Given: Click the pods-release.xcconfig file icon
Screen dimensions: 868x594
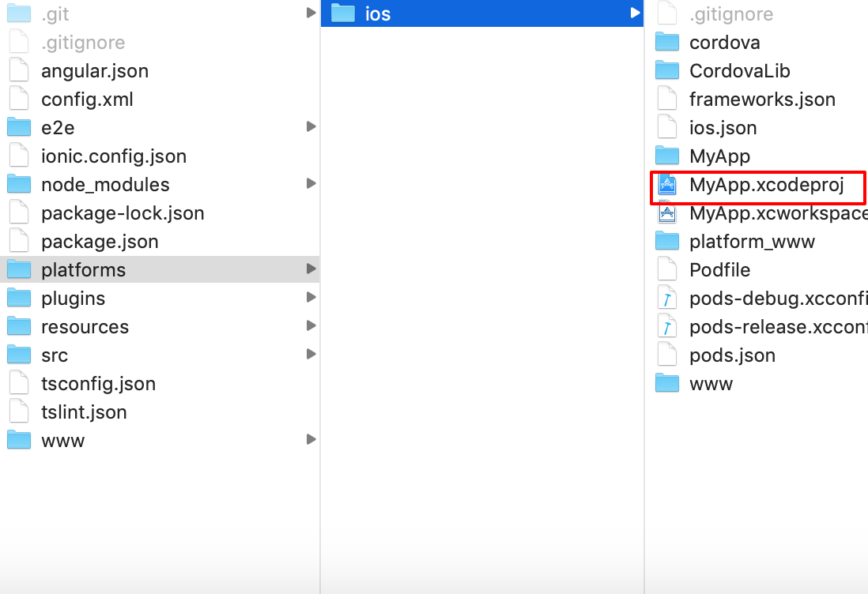Looking at the screenshot, I should click(x=667, y=327).
